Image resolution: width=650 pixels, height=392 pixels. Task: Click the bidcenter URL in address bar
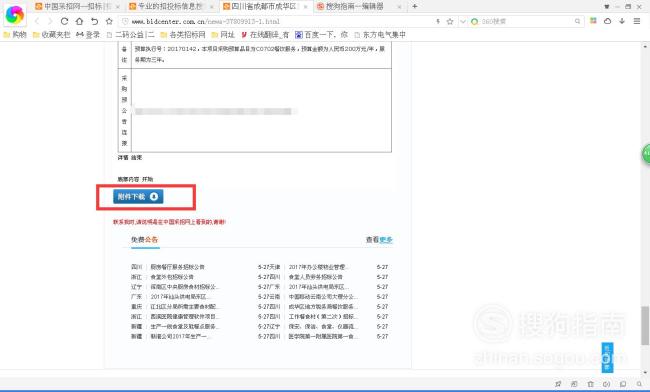pyautogui.click(x=206, y=22)
